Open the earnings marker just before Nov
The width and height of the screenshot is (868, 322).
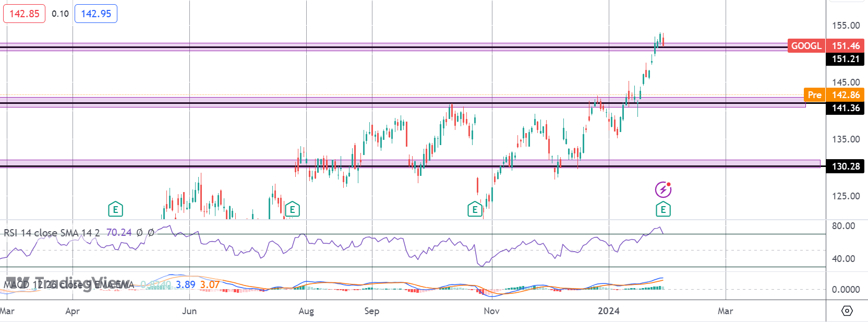pos(475,210)
